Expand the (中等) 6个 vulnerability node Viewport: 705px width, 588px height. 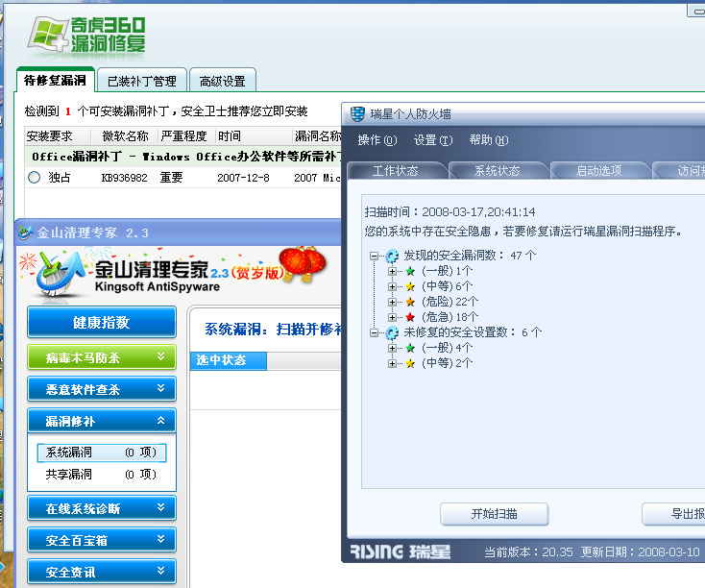click(392, 286)
